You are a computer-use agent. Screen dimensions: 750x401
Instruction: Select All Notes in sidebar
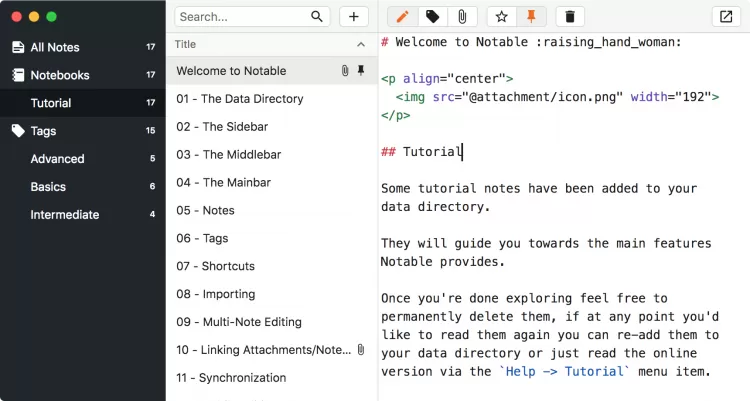pyautogui.click(x=83, y=47)
